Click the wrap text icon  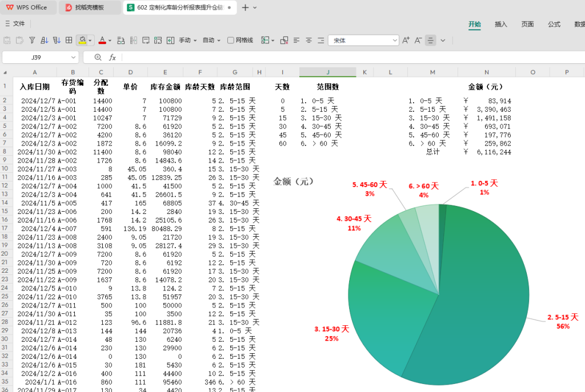point(146,41)
